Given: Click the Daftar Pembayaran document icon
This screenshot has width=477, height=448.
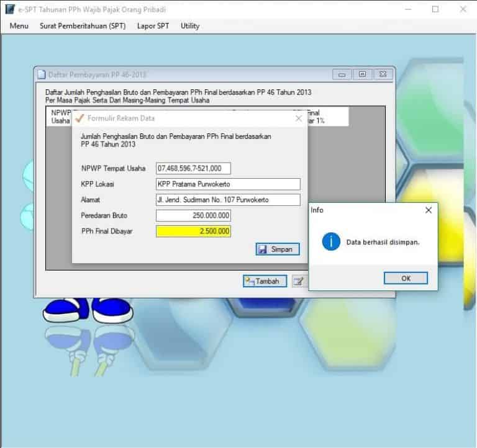Looking at the screenshot, I should click(42, 74).
